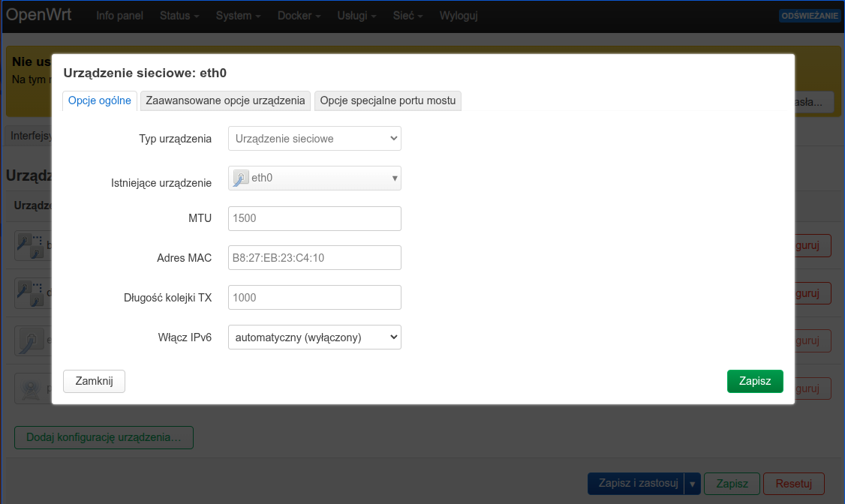Go to Info panel page
Screen dimensions: 845x504
[x=119, y=16]
